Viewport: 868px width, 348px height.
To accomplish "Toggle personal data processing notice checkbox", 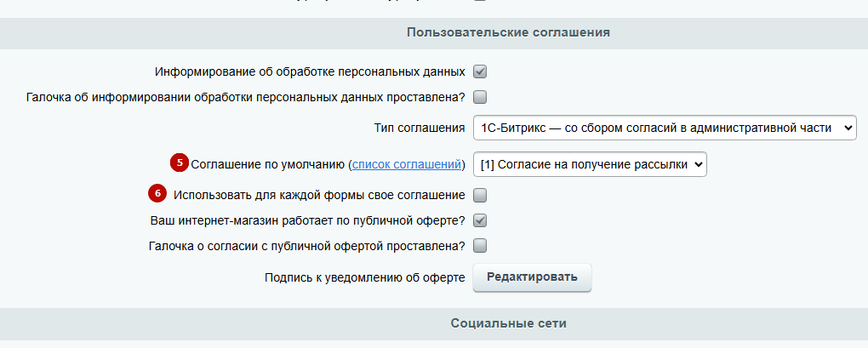I will [x=480, y=72].
